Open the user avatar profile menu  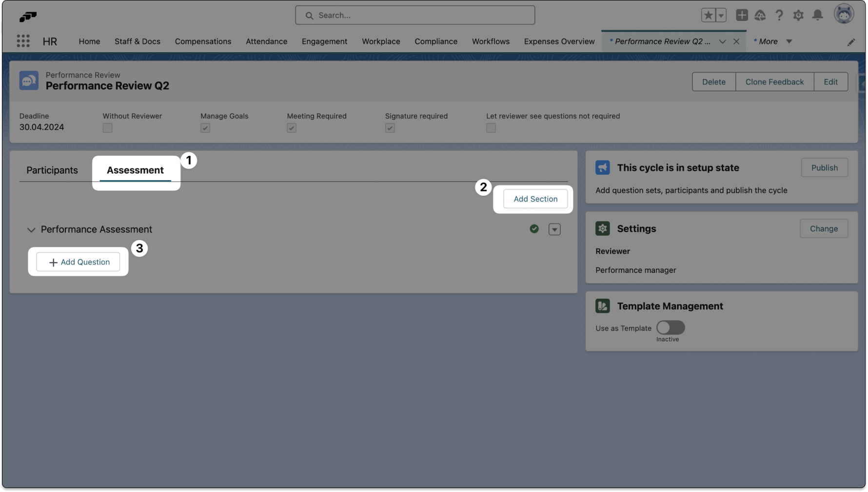click(844, 14)
